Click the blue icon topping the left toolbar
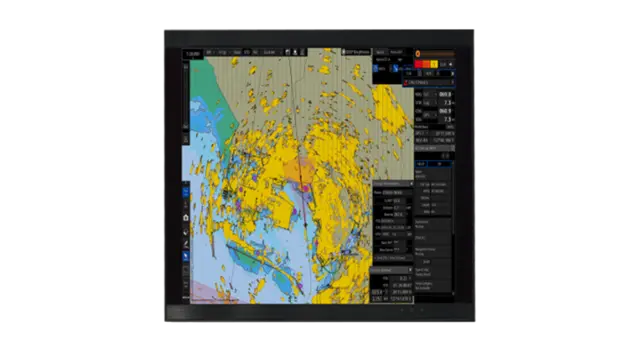Image resolution: width=640 pixels, height=360 pixels. [x=186, y=192]
